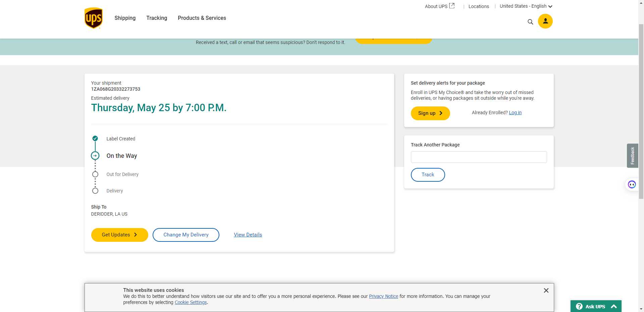Open the Shipping menu
This screenshot has width=644, height=312.
tap(125, 18)
